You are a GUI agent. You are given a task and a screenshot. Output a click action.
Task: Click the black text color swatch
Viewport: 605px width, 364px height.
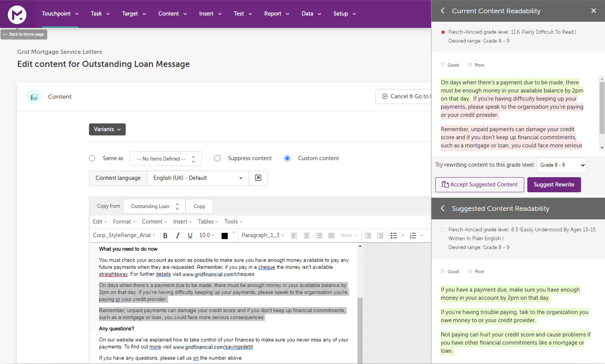coord(225,236)
